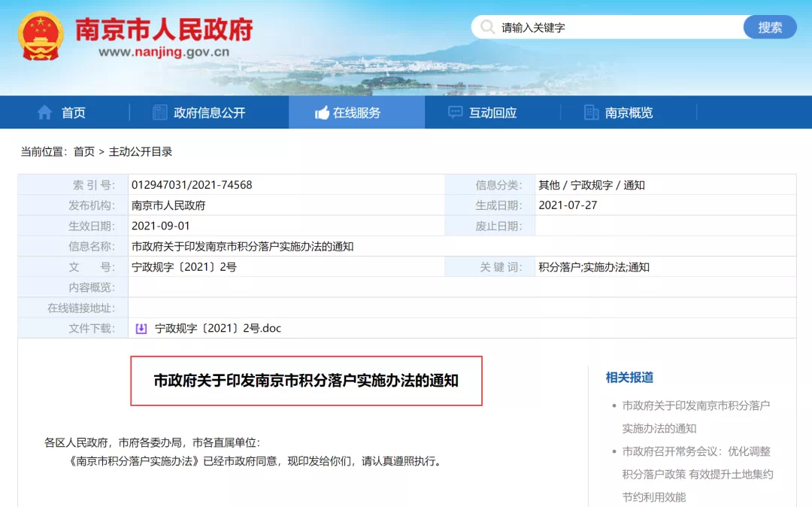Open related report about 市政府召开常务会议

coord(695,474)
